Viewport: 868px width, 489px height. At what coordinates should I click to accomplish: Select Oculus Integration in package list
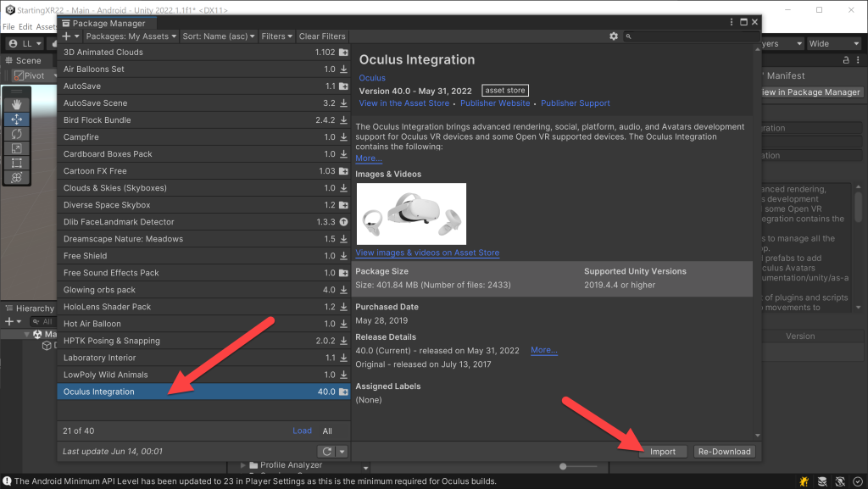203,392
